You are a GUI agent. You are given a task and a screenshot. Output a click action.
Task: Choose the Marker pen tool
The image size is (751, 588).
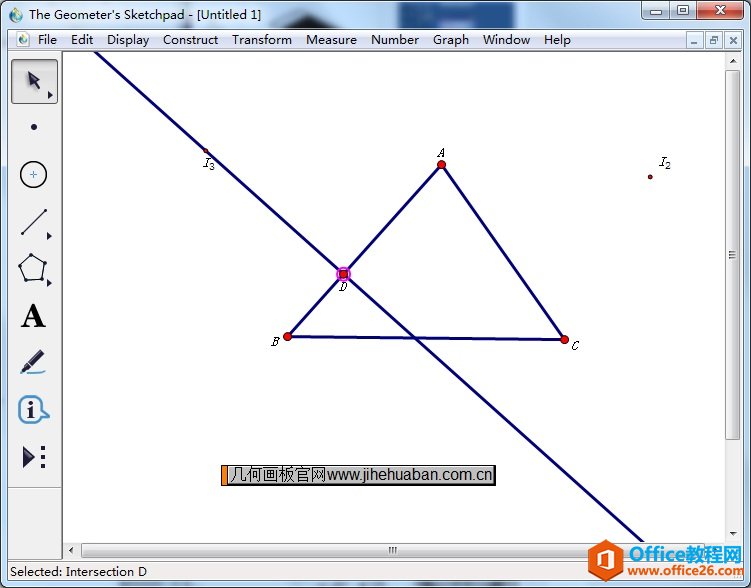[34, 362]
